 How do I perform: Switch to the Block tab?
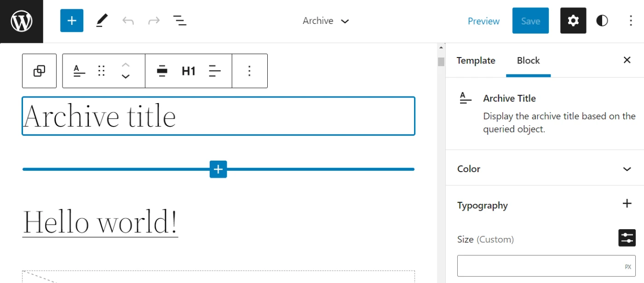pos(528,61)
